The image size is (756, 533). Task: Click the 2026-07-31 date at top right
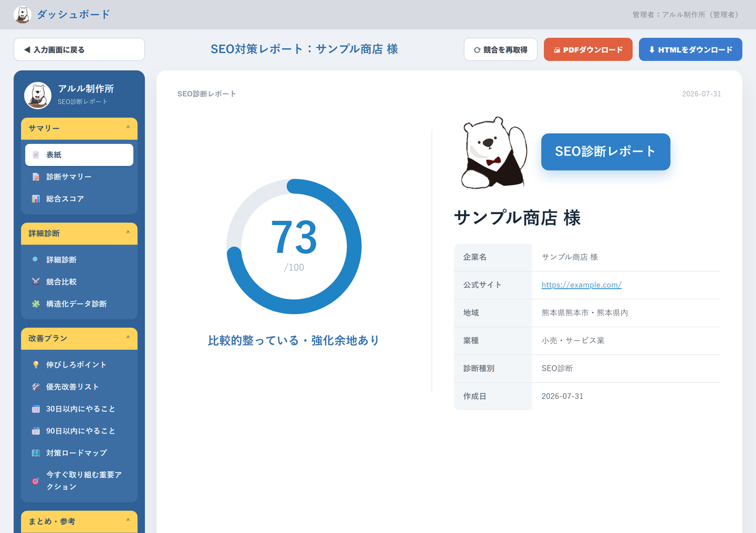pyautogui.click(x=702, y=94)
